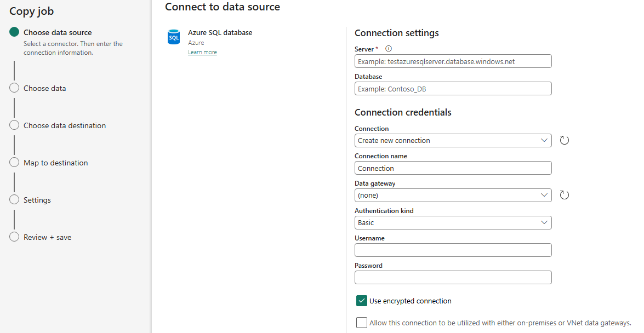Click the Review + save label
644x333 pixels.
[47, 237]
